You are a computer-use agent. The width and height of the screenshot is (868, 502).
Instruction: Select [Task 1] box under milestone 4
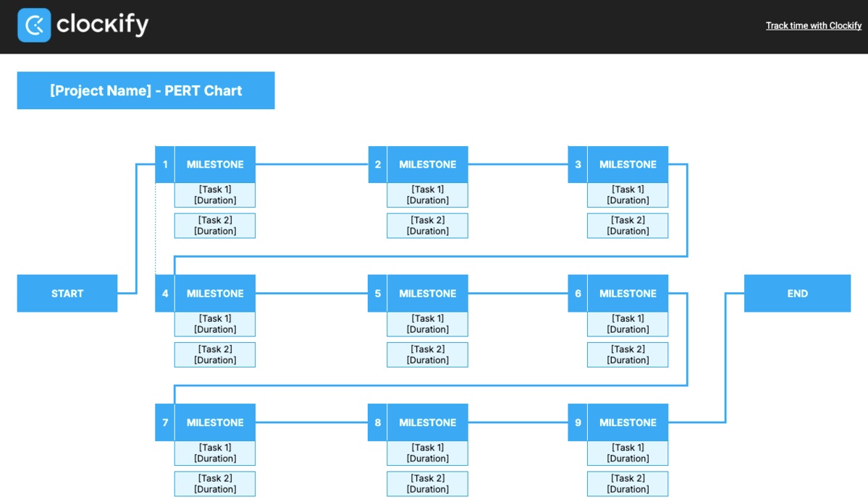(x=215, y=324)
